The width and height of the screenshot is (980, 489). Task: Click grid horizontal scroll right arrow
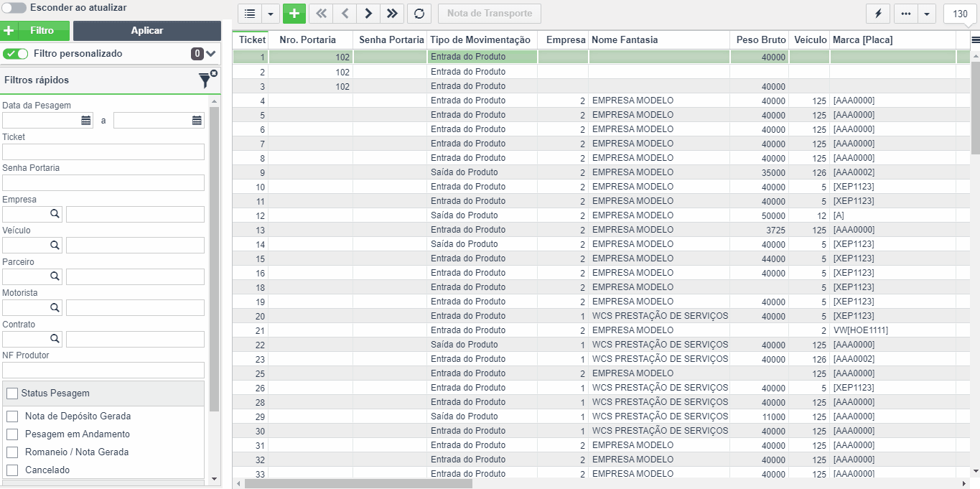(965, 484)
